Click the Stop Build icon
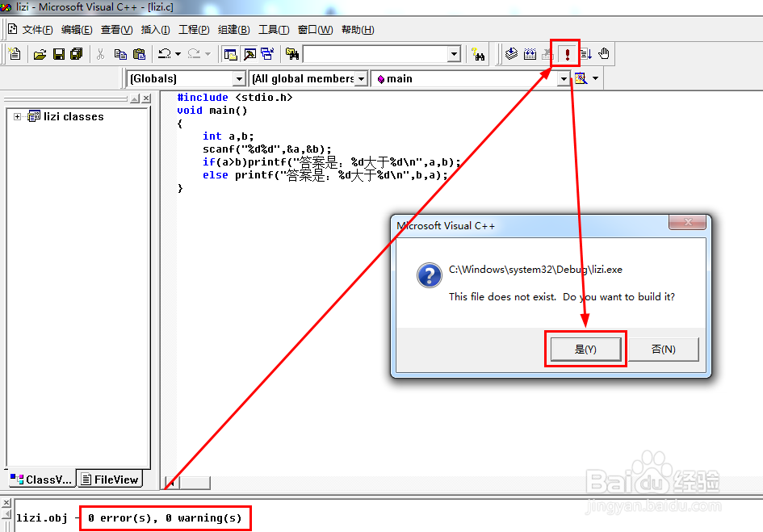763x532 pixels. [547, 54]
